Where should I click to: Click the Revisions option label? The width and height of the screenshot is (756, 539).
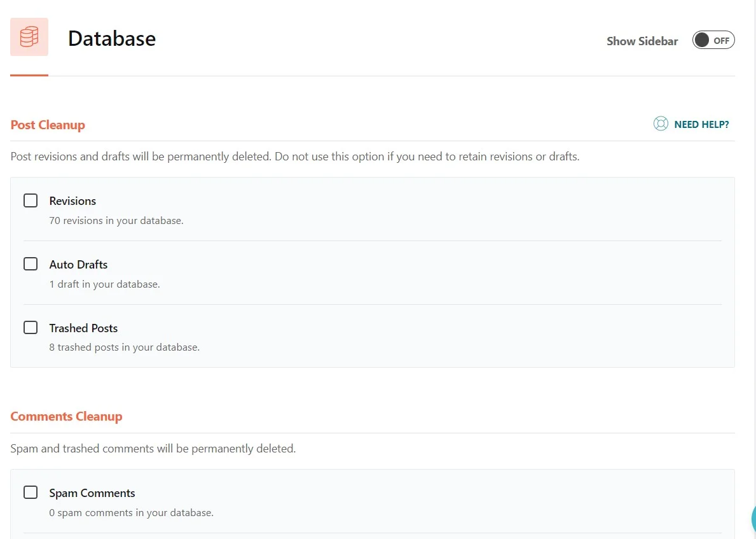pyautogui.click(x=72, y=200)
